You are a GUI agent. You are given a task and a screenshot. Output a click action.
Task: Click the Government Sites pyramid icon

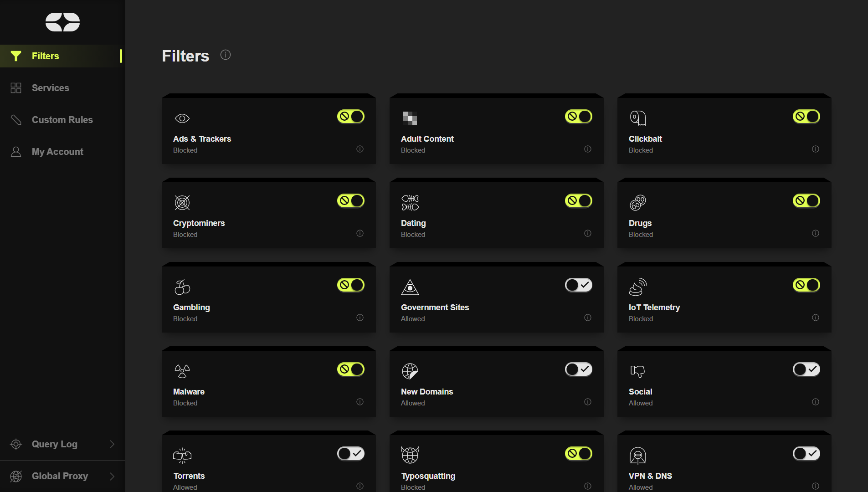410,287
